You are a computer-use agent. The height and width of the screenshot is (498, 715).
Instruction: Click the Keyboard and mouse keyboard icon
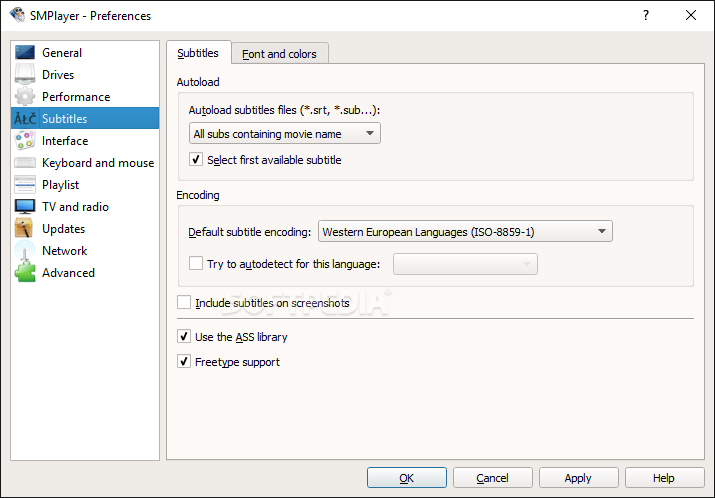(x=25, y=162)
